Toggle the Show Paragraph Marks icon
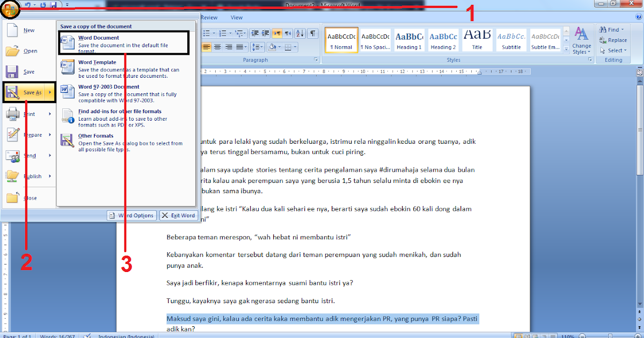This screenshot has height=338, width=644. [x=312, y=33]
